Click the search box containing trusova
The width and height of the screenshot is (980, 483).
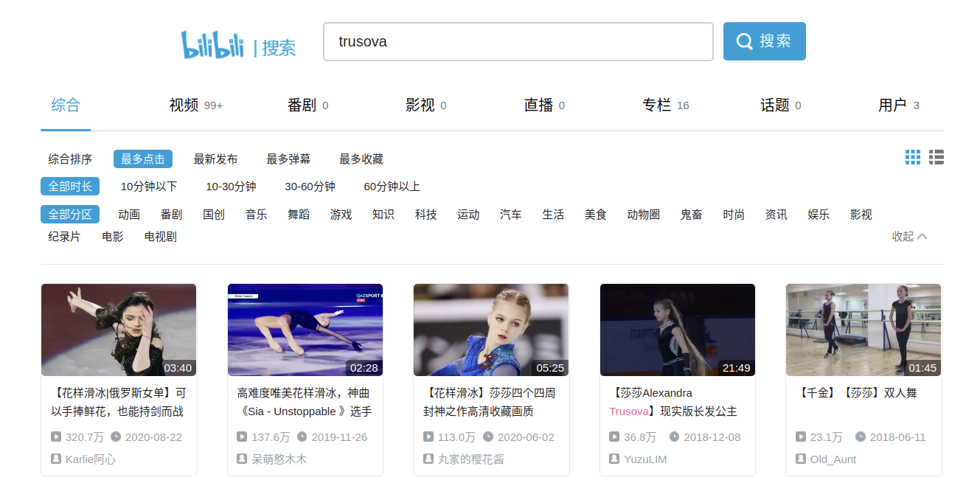click(518, 41)
